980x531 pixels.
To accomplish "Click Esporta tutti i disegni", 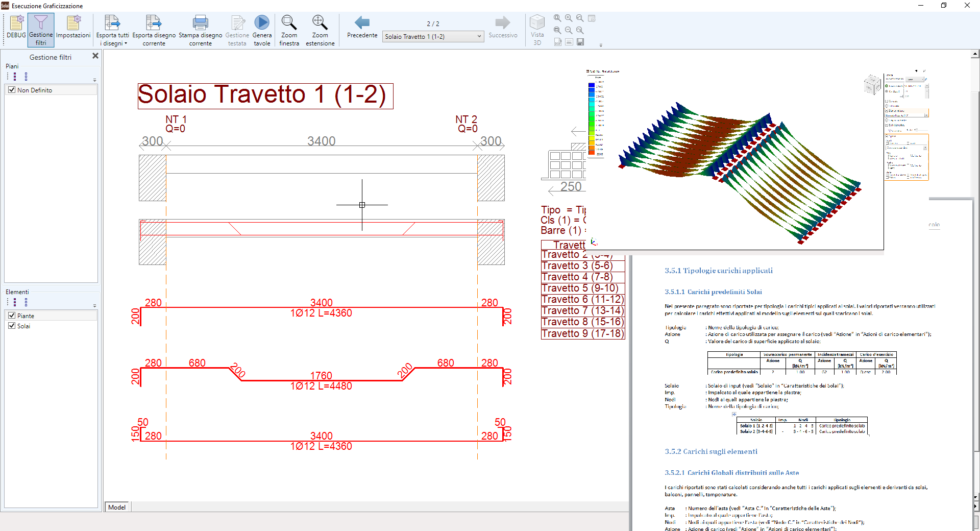I will coord(112,30).
